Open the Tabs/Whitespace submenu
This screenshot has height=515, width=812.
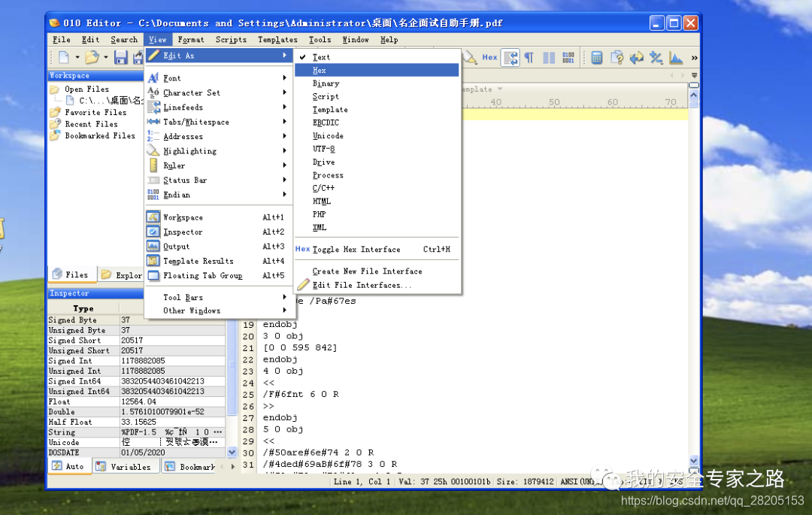pyautogui.click(x=217, y=122)
